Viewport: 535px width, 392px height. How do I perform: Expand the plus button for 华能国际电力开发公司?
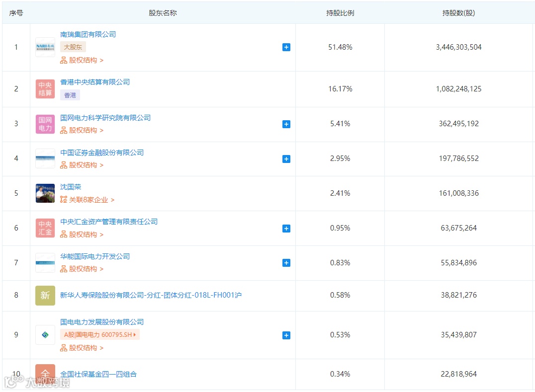tap(286, 263)
